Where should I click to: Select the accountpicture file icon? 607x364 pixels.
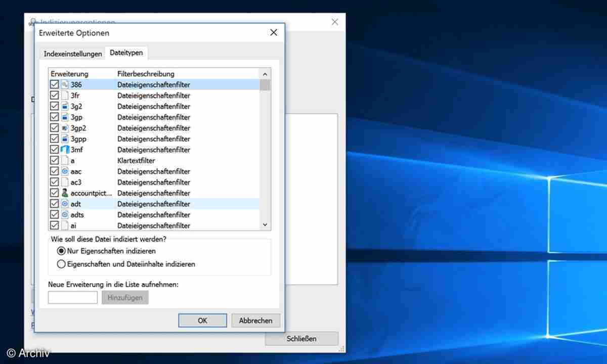pos(65,193)
